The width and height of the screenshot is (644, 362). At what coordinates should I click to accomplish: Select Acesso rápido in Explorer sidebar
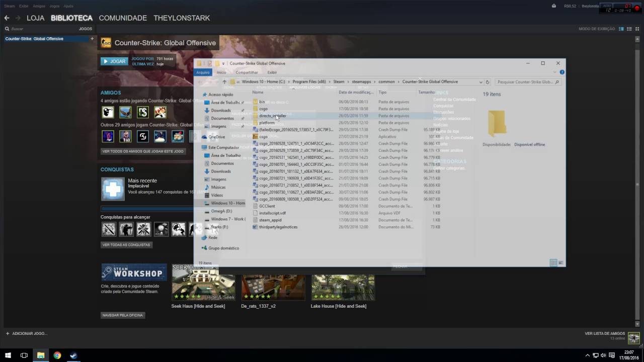[218, 95]
